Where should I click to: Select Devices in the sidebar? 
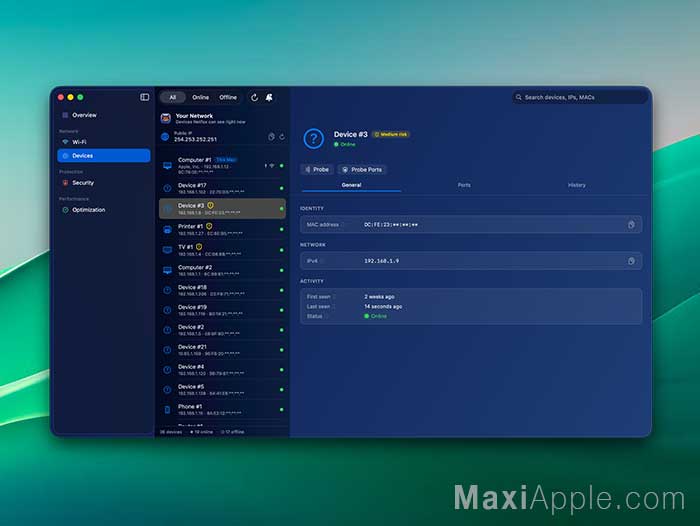(x=104, y=156)
